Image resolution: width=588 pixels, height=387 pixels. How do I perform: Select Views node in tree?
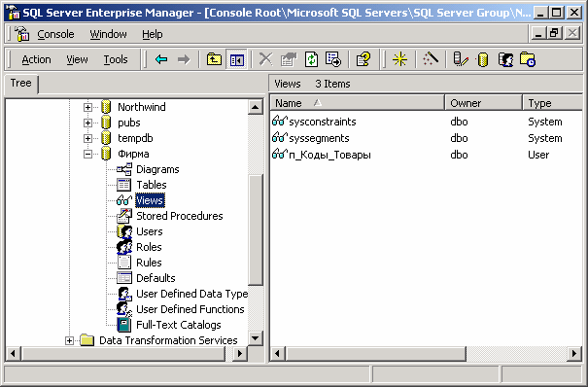click(150, 200)
